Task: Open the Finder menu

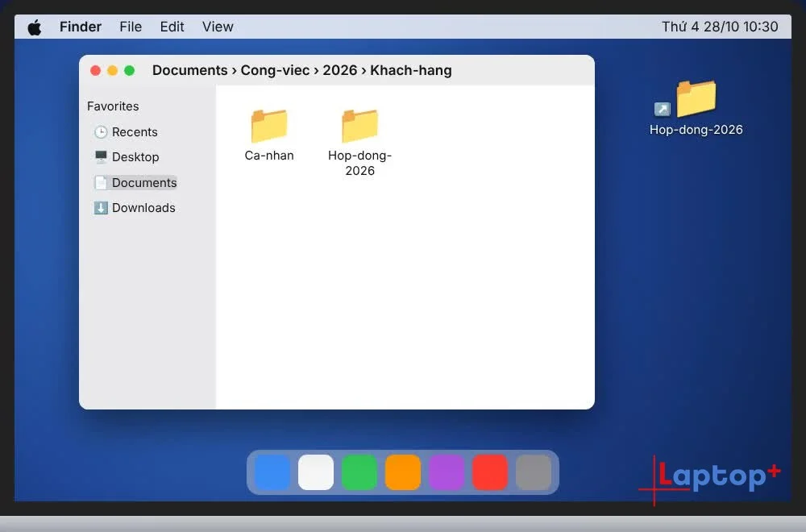Action: [x=80, y=27]
